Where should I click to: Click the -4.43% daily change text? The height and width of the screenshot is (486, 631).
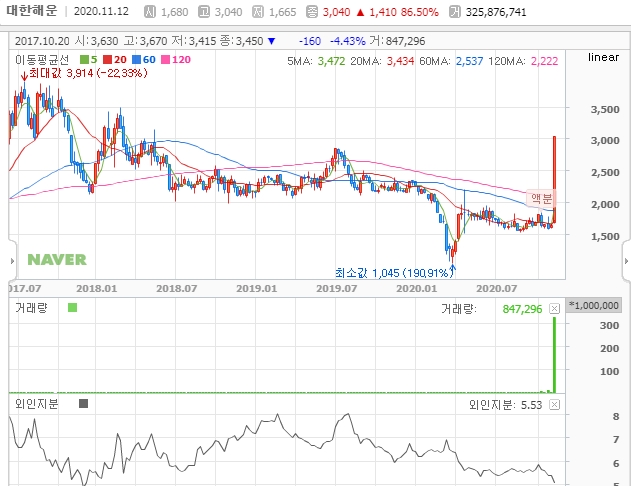pos(348,41)
